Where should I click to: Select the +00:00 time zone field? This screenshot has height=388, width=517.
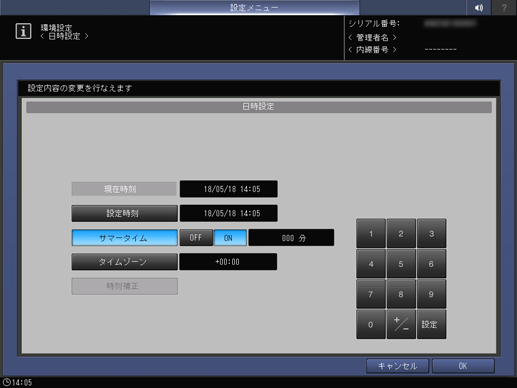228,262
